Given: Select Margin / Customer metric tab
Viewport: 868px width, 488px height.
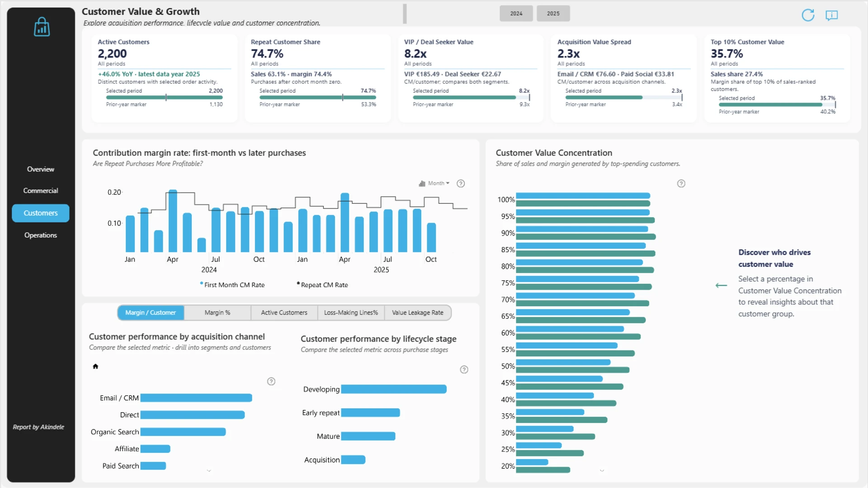Looking at the screenshot, I should point(151,313).
